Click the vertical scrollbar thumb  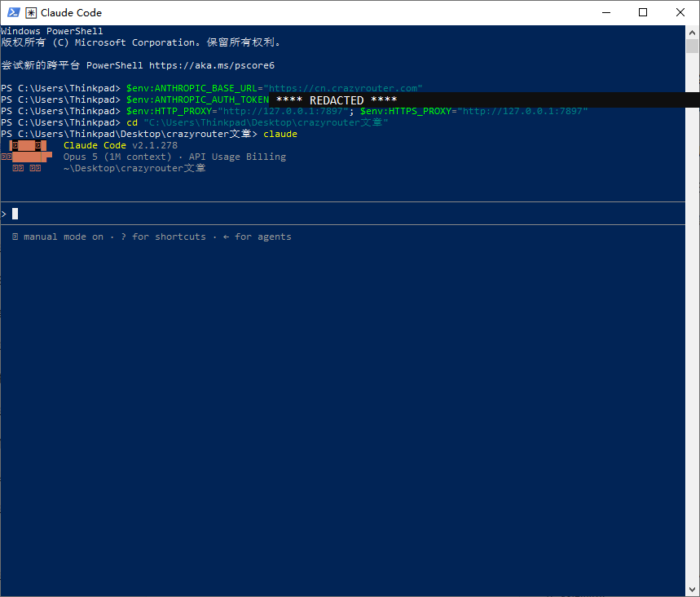point(692,46)
